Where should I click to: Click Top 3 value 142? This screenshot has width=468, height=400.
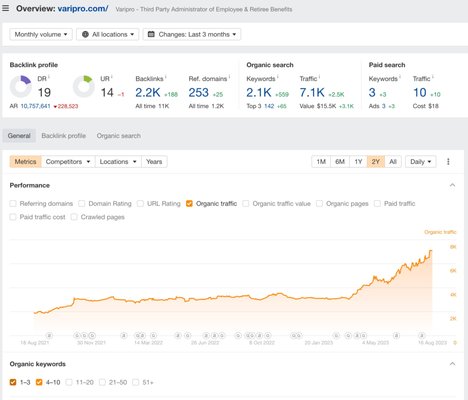(x=269, y=106)
